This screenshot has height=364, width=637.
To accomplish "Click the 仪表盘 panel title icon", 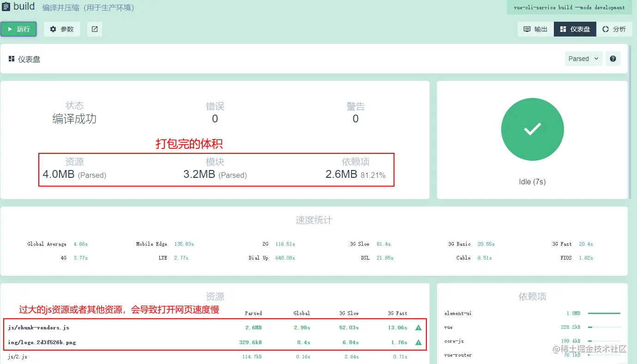I will tap(12, 59).
